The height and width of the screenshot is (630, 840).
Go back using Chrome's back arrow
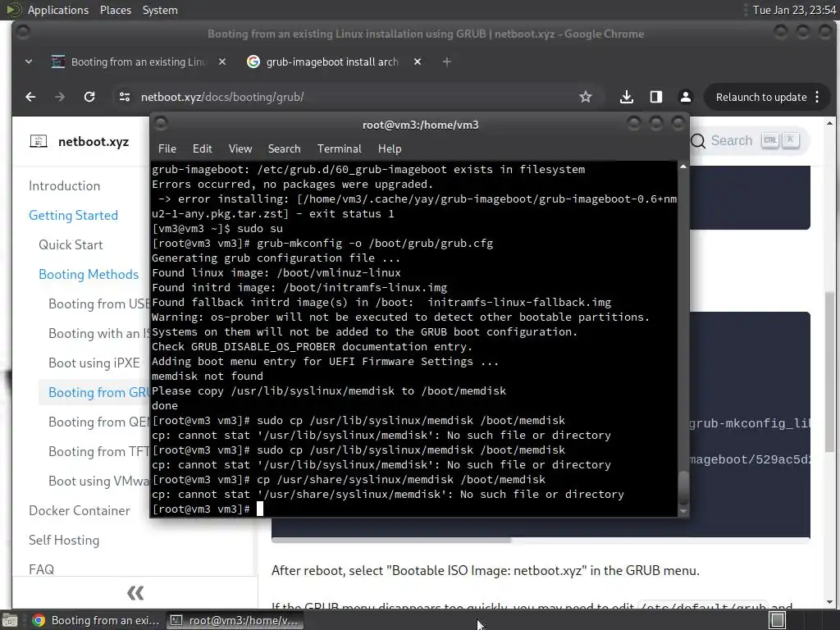30,97
